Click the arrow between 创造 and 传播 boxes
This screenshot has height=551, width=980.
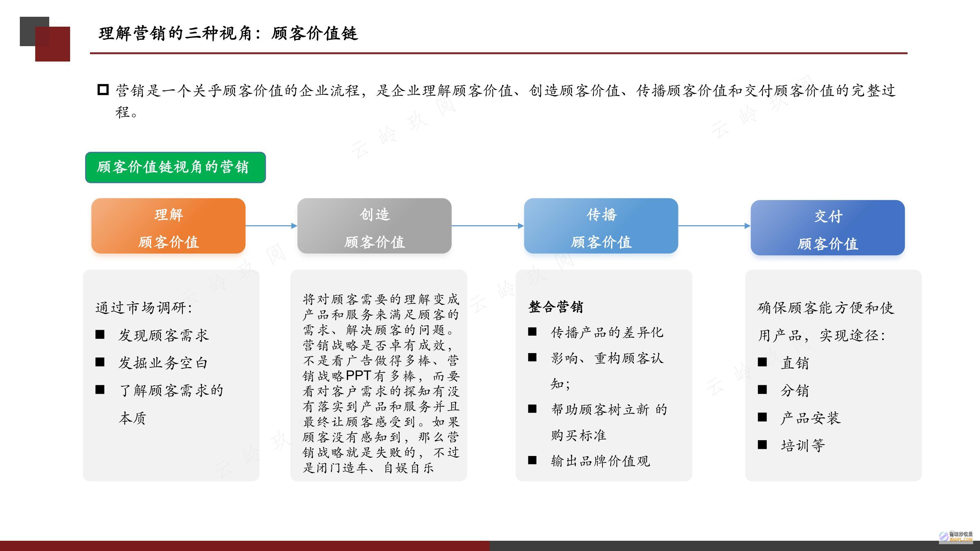[x=488, y=226]
